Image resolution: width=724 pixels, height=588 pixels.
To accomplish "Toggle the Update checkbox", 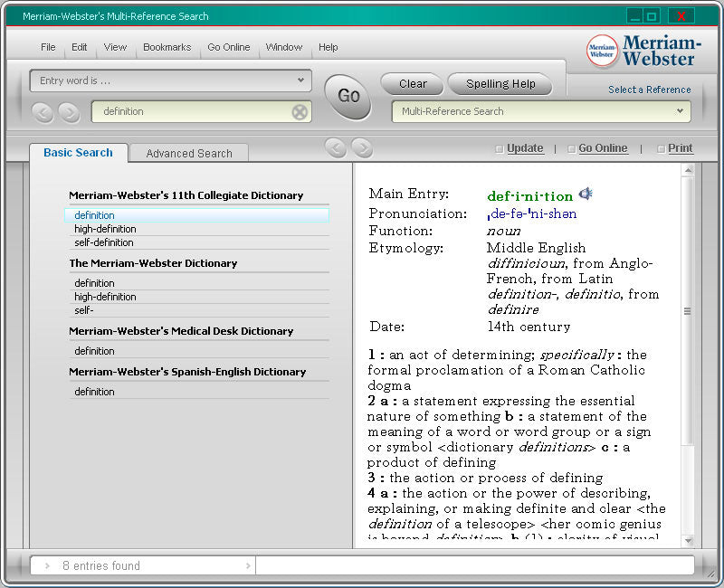I will (500, 149).
